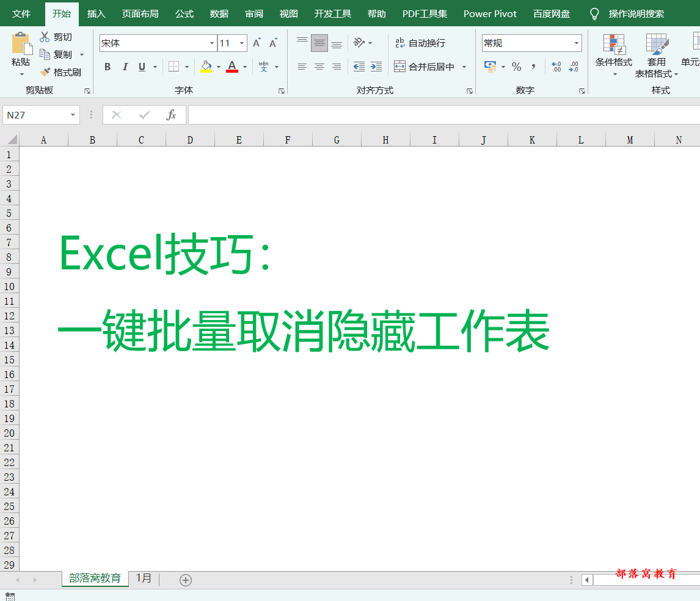700x601 pixels.
Task: Decrease indent in the cell
Action: point(359,67)
